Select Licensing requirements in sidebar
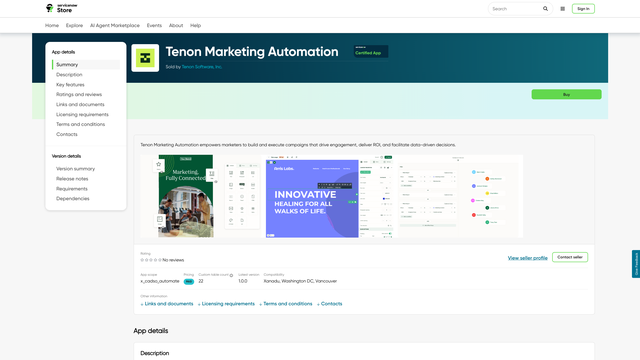Screen dimensions: 640x360 pyautogui.click(x=82, y=114)
